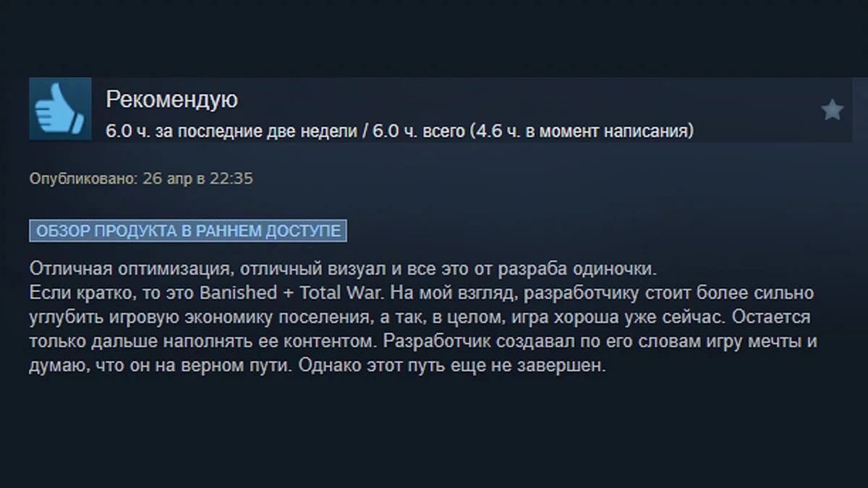
Task: Click the word "Banished" in the review
Action: 239,294
